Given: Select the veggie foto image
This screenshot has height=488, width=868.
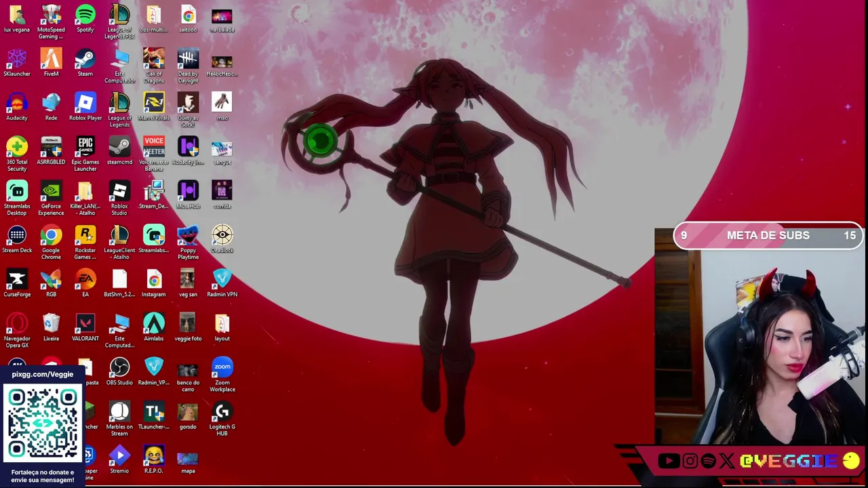Looking at the screenshot, I should pos(188,327).
